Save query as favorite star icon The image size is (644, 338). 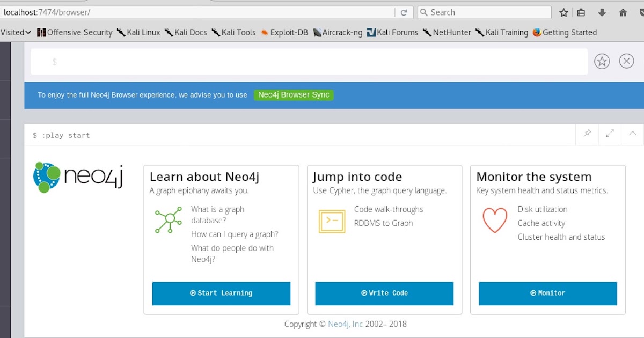(x=602, y=61)
